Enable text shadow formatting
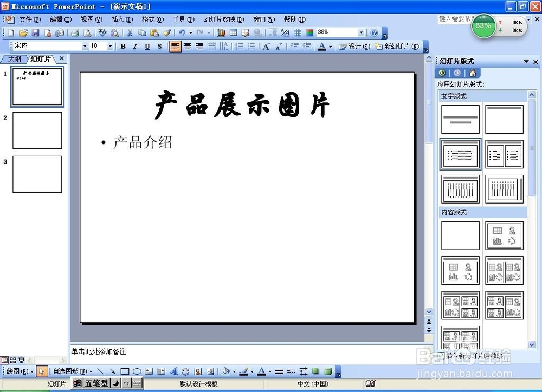 [159, 45]
